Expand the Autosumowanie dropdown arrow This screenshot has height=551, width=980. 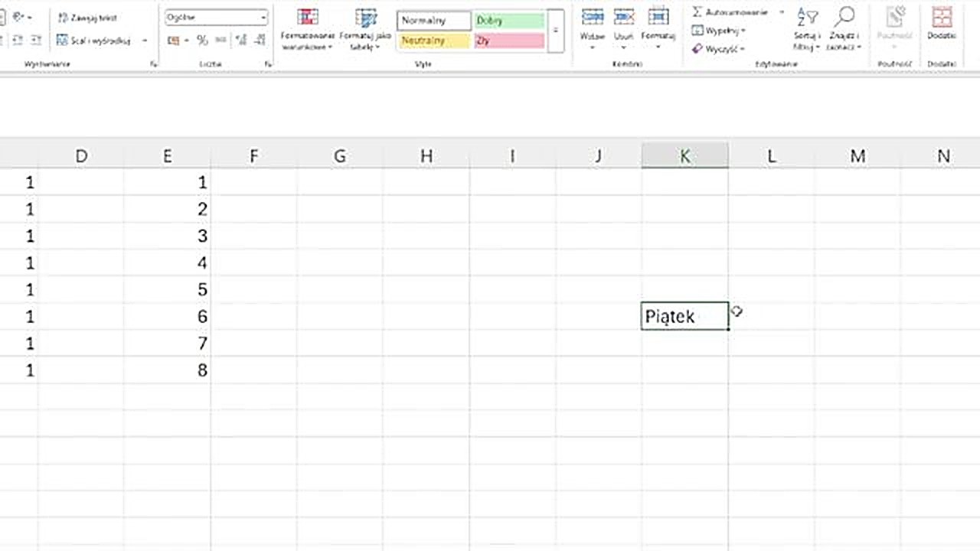782,12
